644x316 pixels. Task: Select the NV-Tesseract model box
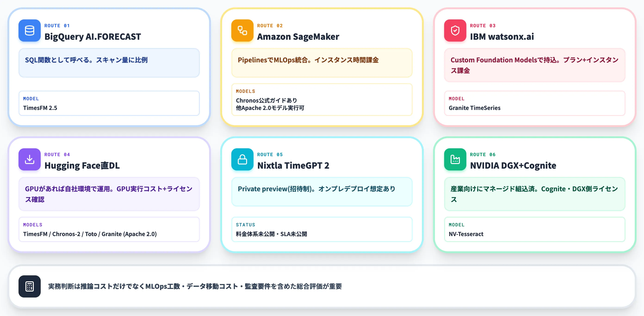coord(535,229)
